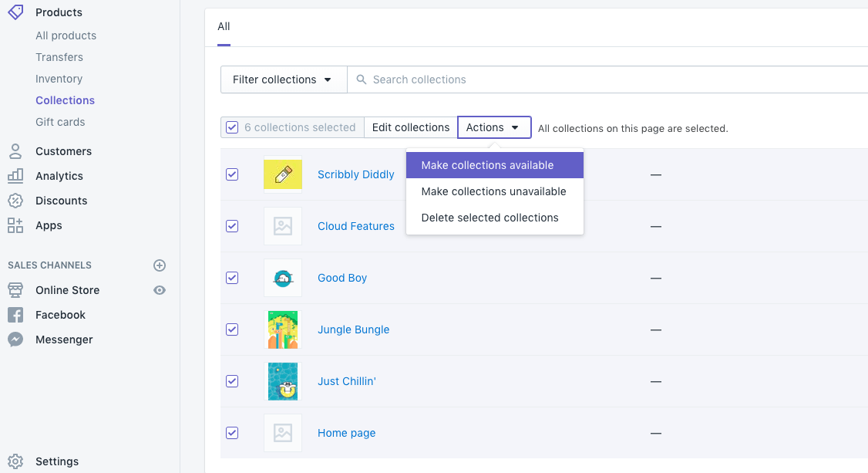Image resolution: width=868 pixels, height=473 pixels.
Task: View online store using the eye icon
Action: point(160,290)
